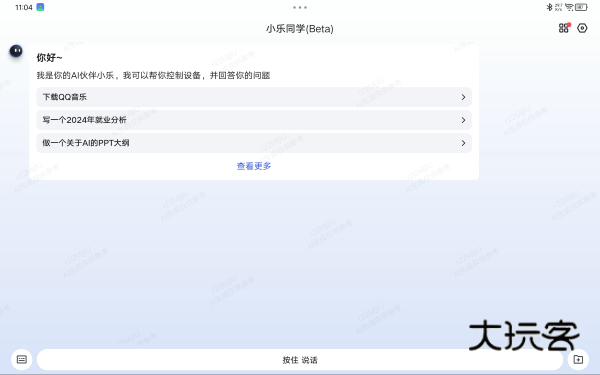
Task: Open chevron for 做一个关于AI的PPT大纲 suggestion
Action: tap(463, 143)
